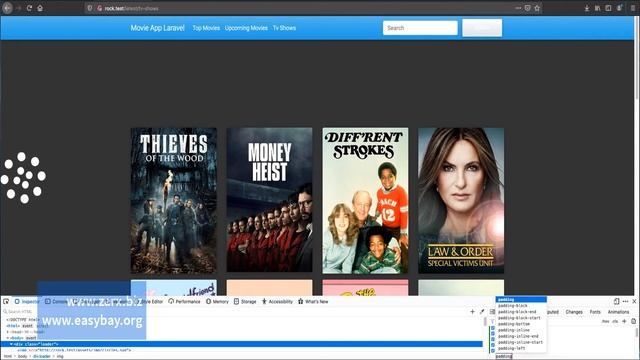Open the What's New tab

pos(313,302)
